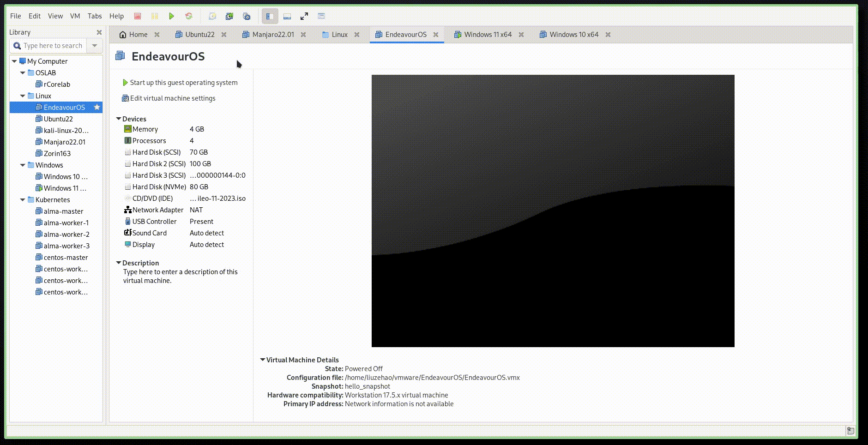Select centos-master in the library
The width and height of the screenshot is (868, 445).
pos(66,257)
